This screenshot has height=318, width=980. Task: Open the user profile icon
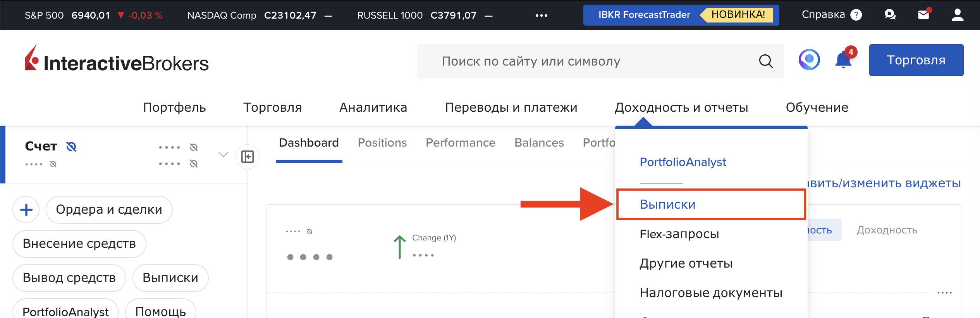click(958, 15)
